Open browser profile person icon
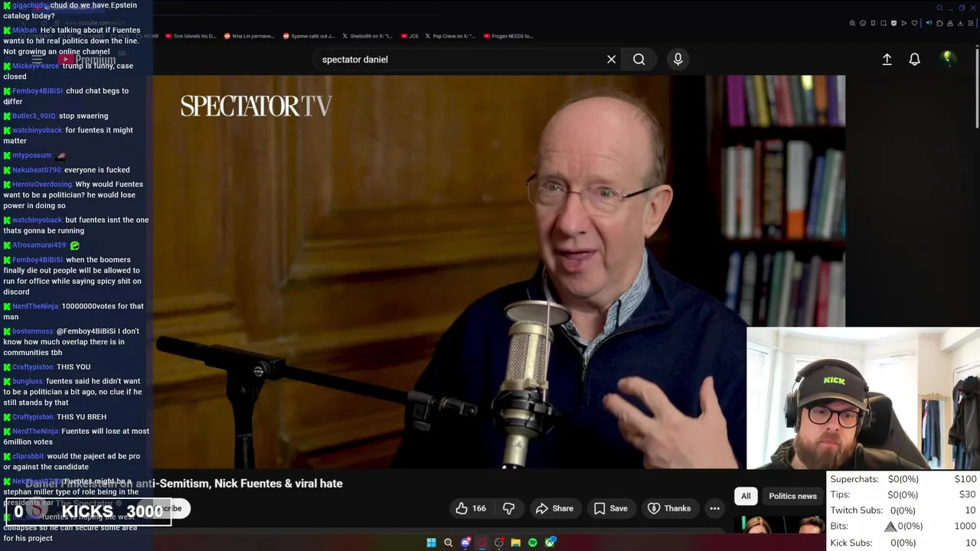980x551 pixels. pyautogui.click(x=950, y=23)
